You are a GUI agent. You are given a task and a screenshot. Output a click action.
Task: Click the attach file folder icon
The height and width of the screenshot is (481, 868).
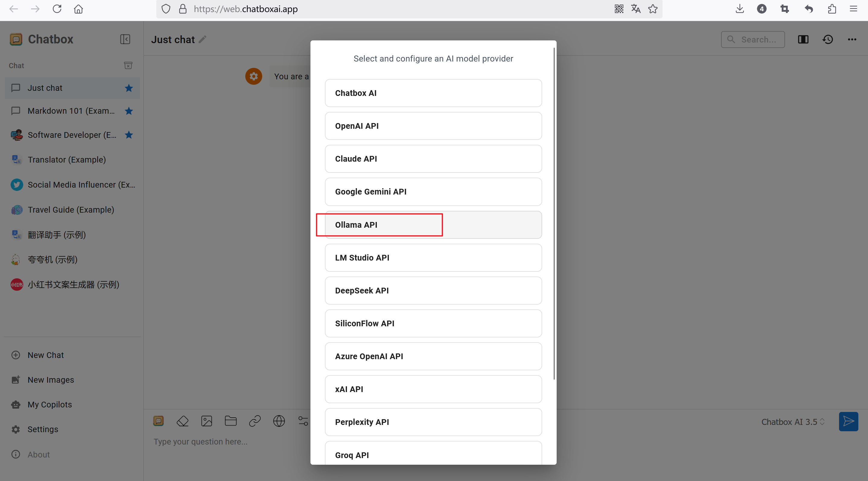[x=231, y=421]
